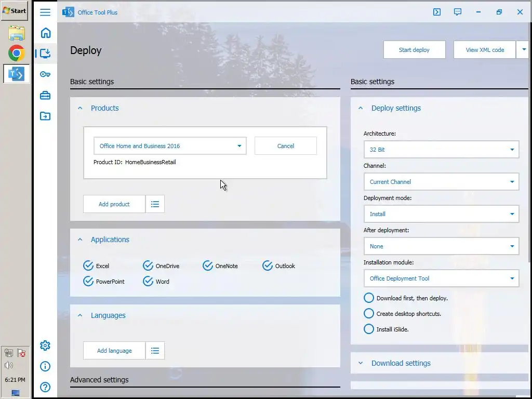
Task: Click the right panel vertical scrollbar
Action: pyautogui.click(x=530, y=142)
